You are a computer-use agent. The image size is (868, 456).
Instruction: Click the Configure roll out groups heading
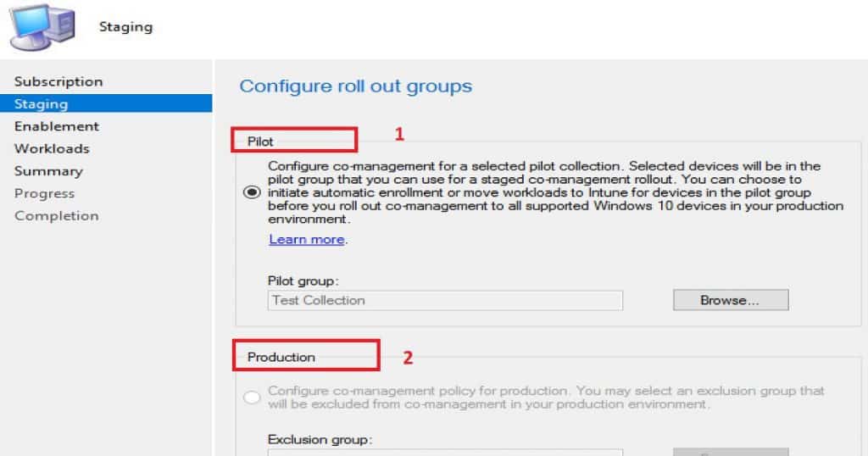click(355, 86)
